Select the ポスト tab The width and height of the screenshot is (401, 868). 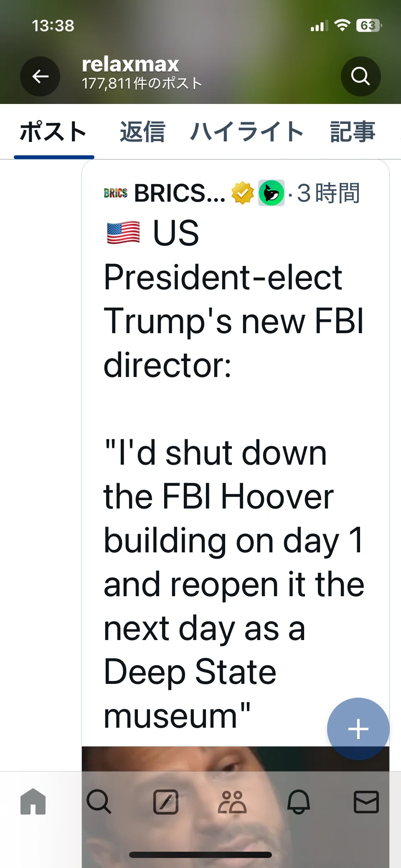click(53, 132)
